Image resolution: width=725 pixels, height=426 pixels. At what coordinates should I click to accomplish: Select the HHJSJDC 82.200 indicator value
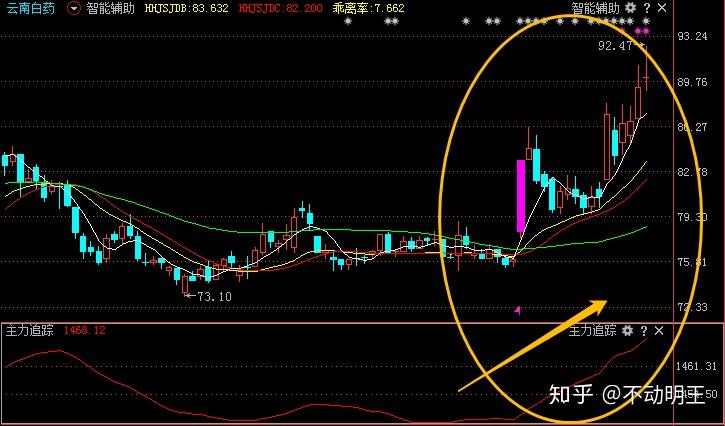pos(281,8)
